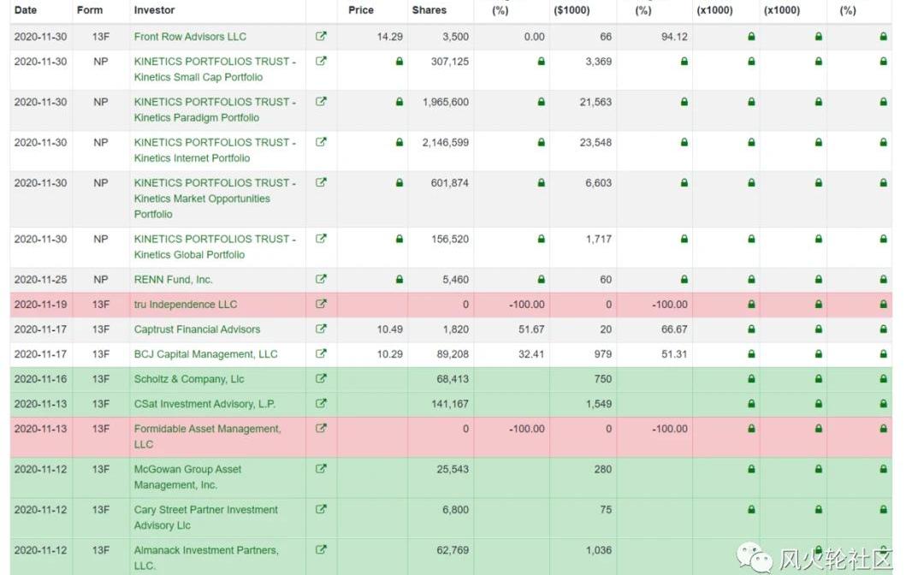This screenshot has width=924, height=575.
Task: Open Almanack Investment Partners, LLC. link
Action: pos(206,557)
